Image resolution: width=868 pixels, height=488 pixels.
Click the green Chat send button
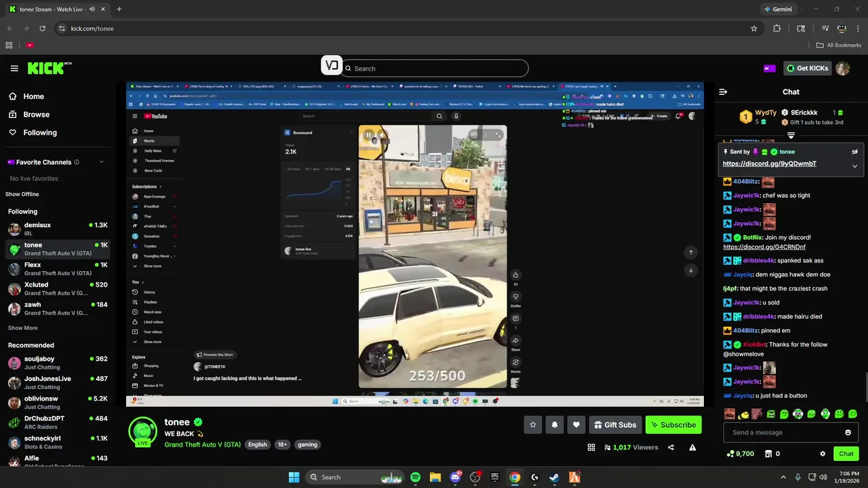point(846,454)
